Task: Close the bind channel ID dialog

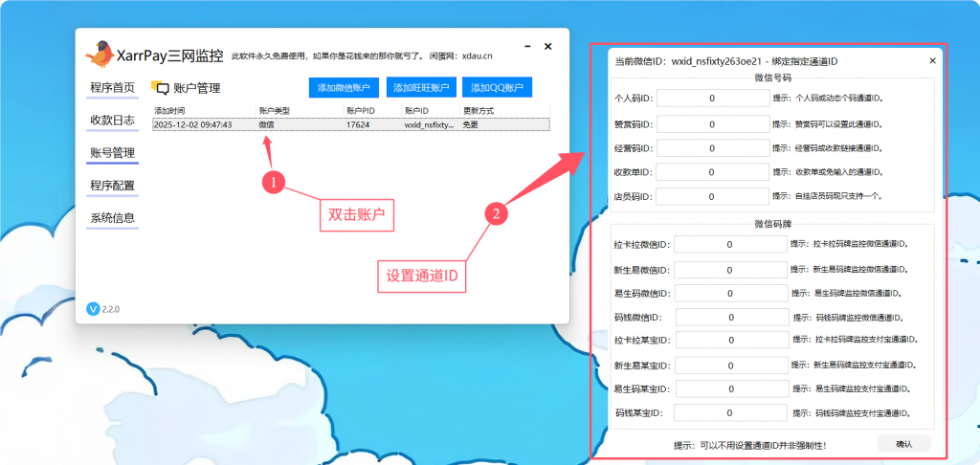Action: coord(932,60)
